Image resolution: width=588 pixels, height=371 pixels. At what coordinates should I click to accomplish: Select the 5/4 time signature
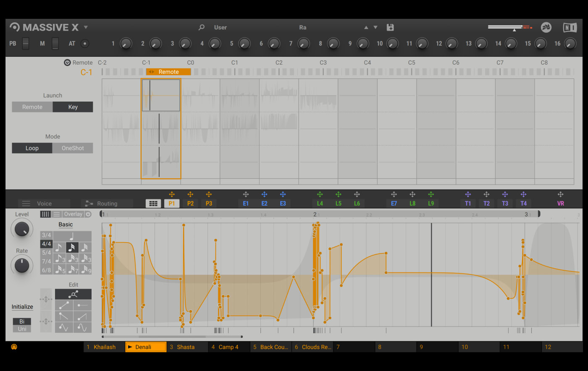pos(46,253)
